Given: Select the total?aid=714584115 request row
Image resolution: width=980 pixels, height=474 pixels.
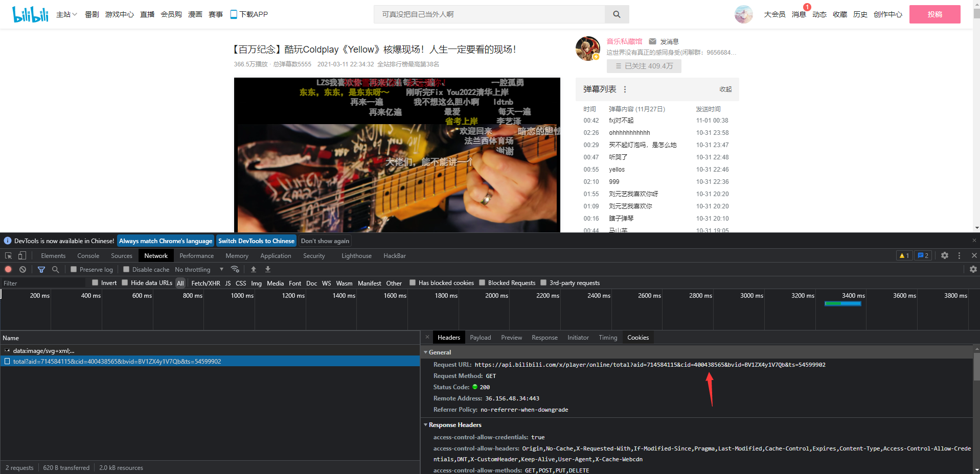Looking at the screenshot, I should 210,361.
